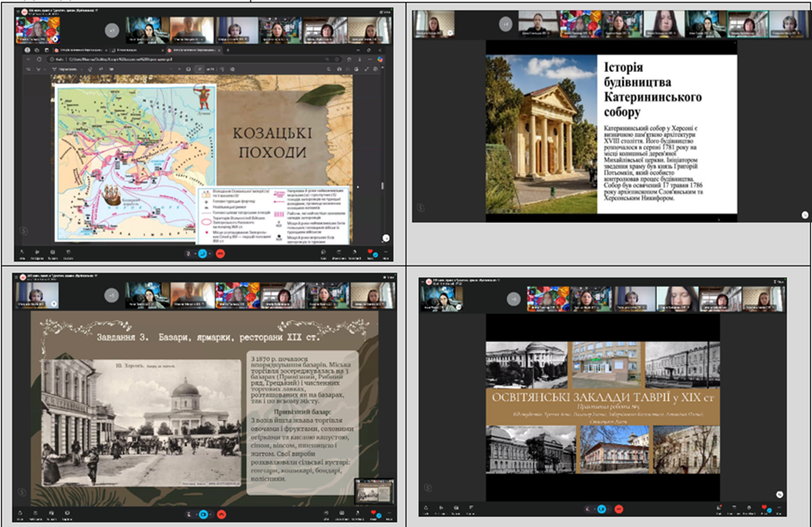Click round corner button in Освітянські заклади call window

point(779,494)
